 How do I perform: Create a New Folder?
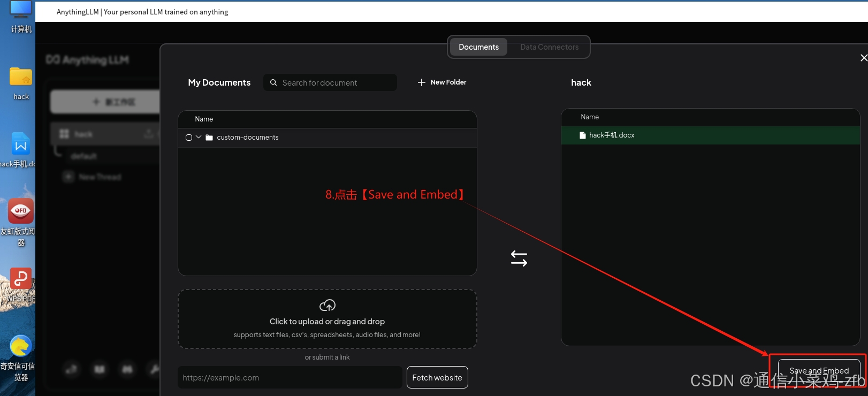click(x=442, y=82)
